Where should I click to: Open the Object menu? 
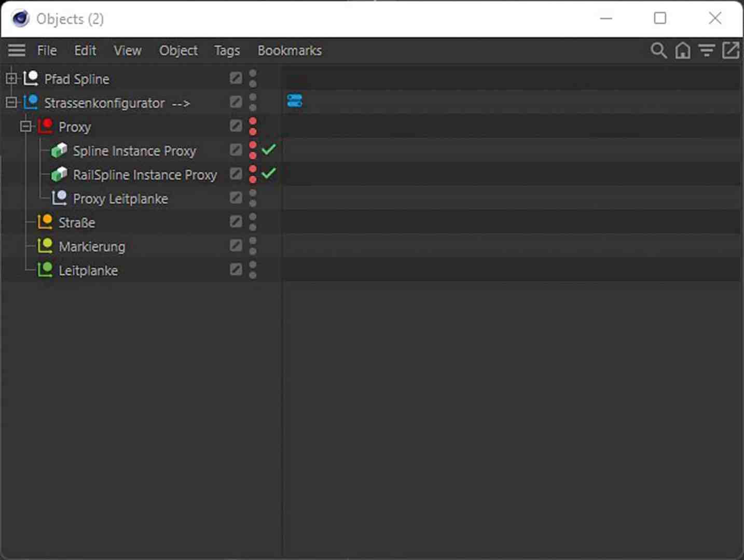(178, 50)
